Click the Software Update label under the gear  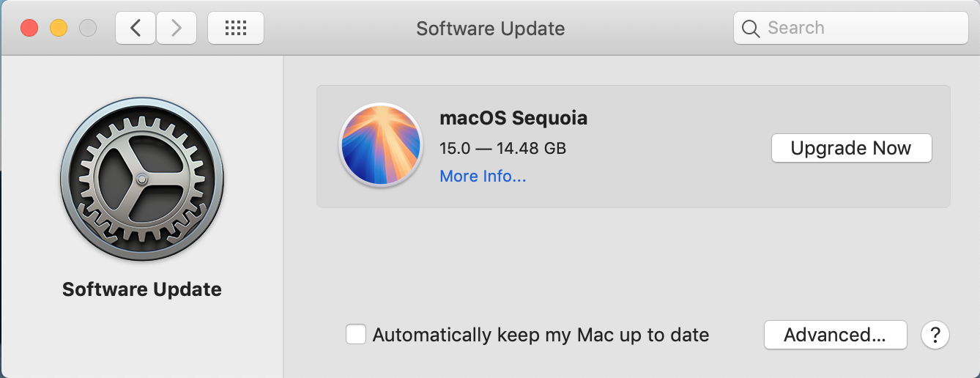click(142, 289)
